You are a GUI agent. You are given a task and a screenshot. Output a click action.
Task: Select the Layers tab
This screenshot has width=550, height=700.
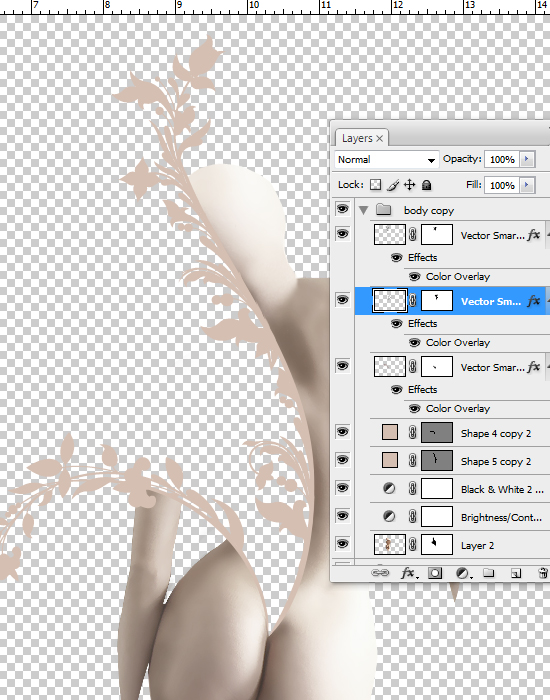(x=362, y=138)
